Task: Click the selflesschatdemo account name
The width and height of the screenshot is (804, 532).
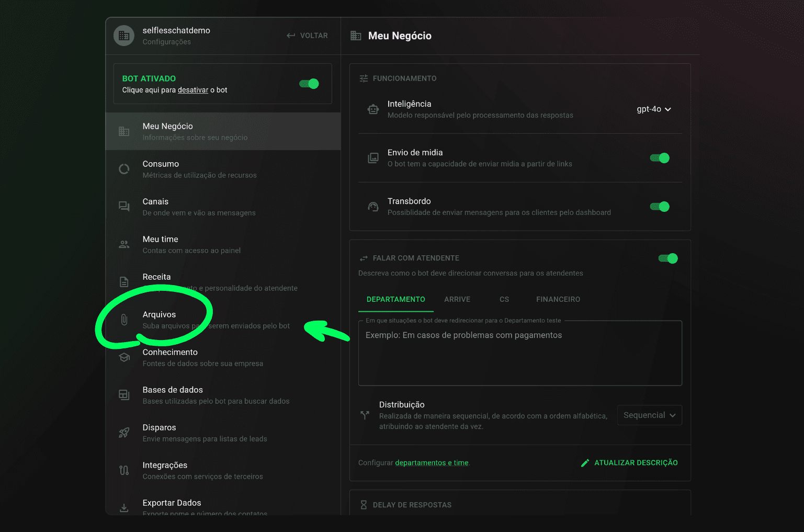Action: coord(176,30)
